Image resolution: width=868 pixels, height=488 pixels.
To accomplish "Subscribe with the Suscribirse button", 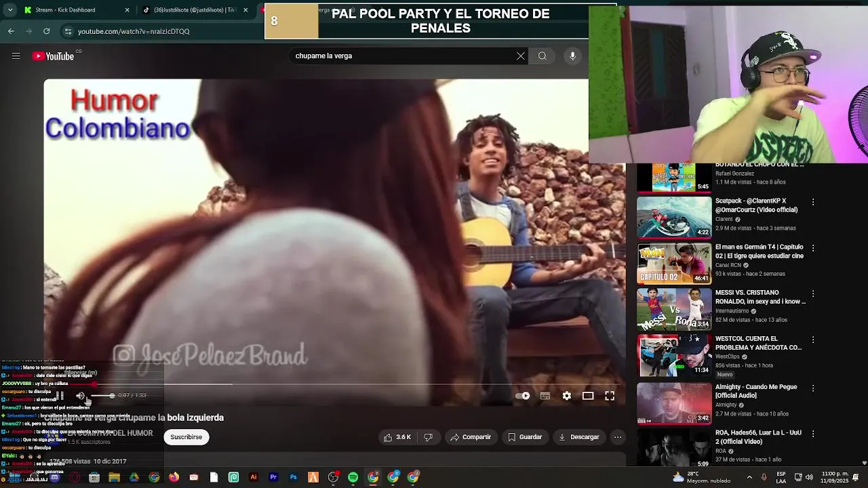I will point(186,437).
